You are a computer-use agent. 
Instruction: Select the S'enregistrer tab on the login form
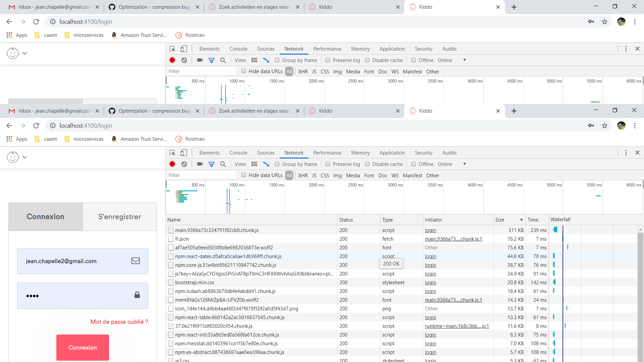119,217
